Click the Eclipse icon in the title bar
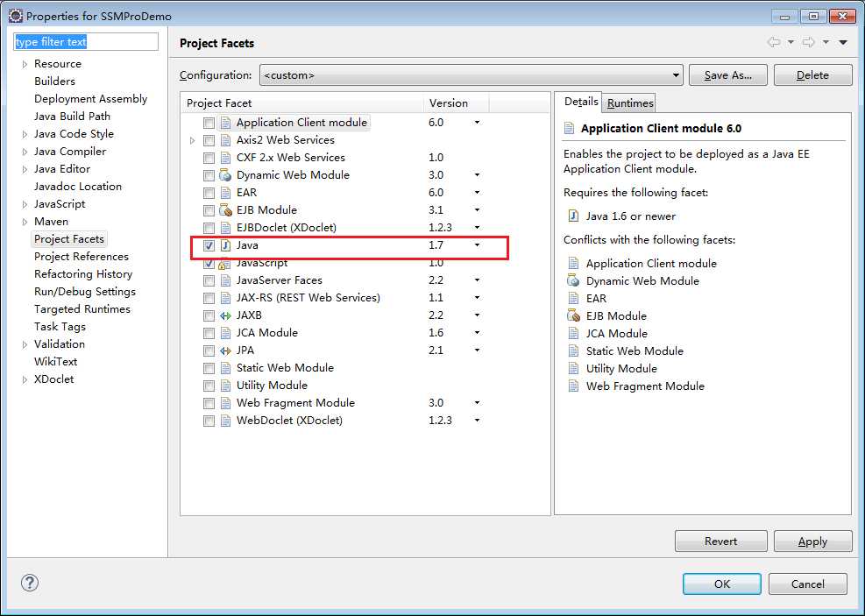Screen dimensions: 865x616 tap(16, 16)
